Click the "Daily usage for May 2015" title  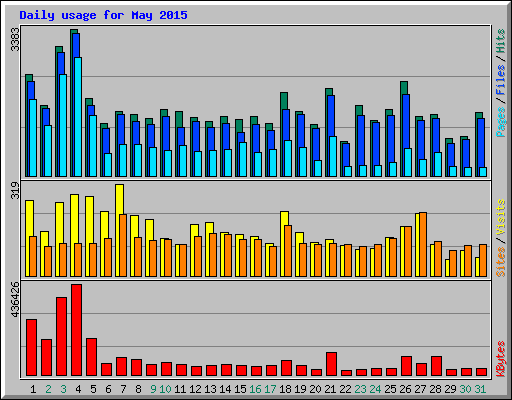click(x=103, y=15)
